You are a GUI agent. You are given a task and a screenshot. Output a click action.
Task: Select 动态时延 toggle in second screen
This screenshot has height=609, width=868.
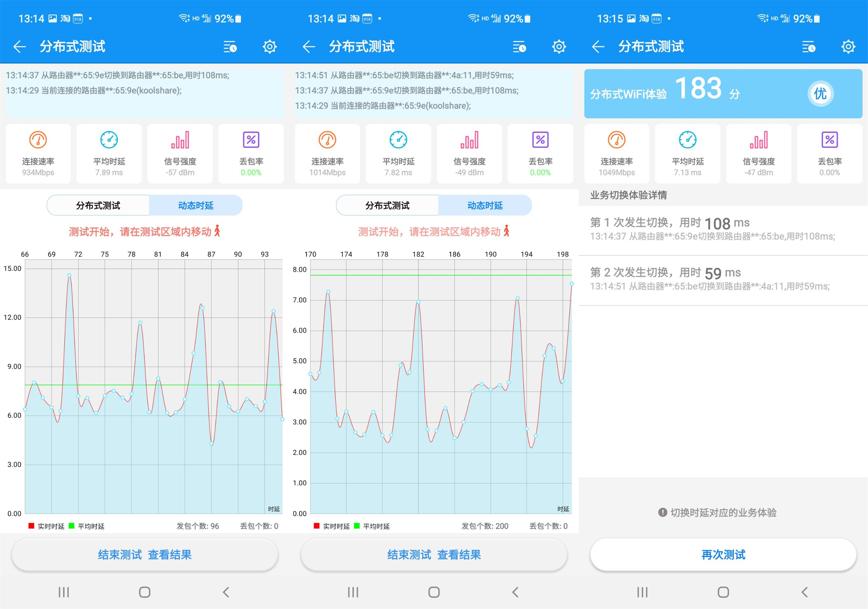click(485, 205)
